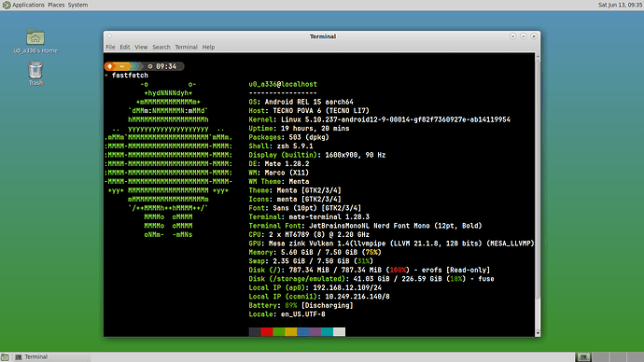Click the 'Theme: Menta [GTK2/3/4]' line

click(x=295, y=190)
